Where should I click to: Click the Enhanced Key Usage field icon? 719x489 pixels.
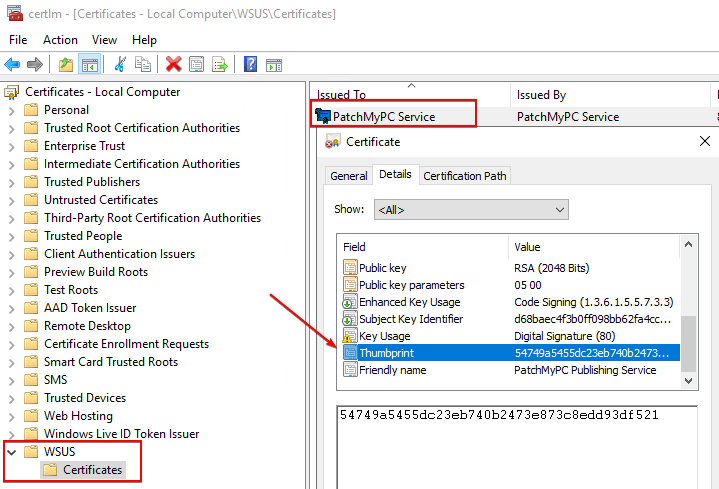pos(350,302)
